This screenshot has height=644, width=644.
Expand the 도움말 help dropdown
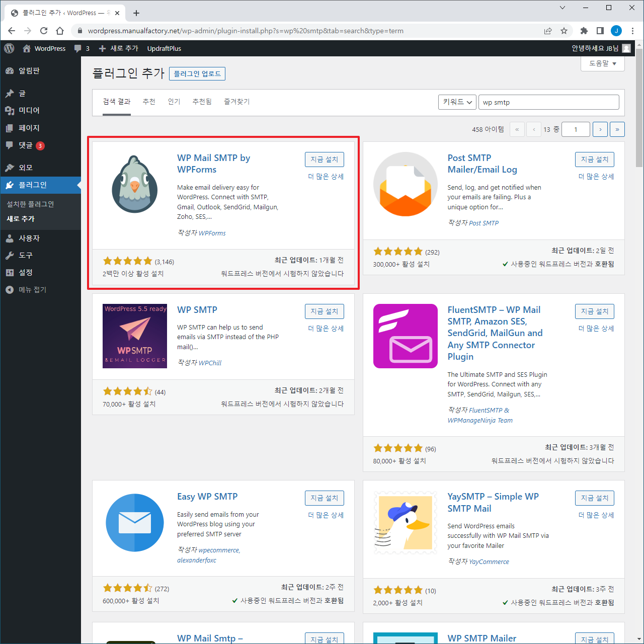pos(603,63)
